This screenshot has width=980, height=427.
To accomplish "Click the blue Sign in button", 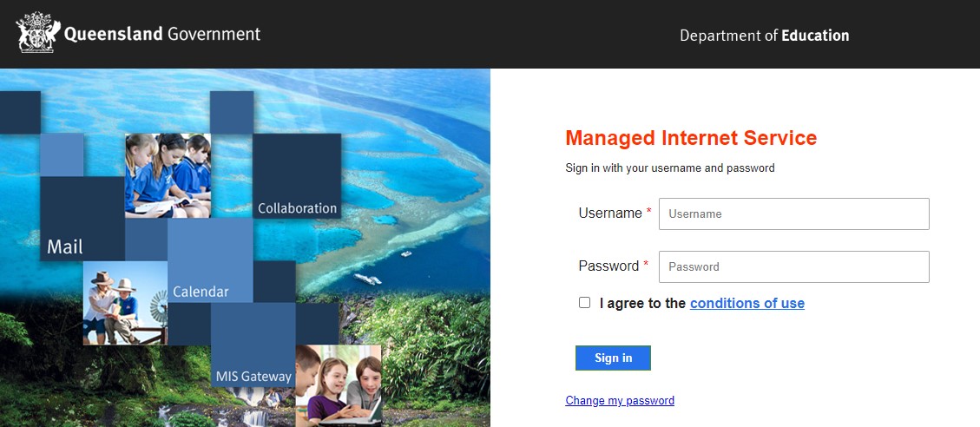I will coord(613,358).
